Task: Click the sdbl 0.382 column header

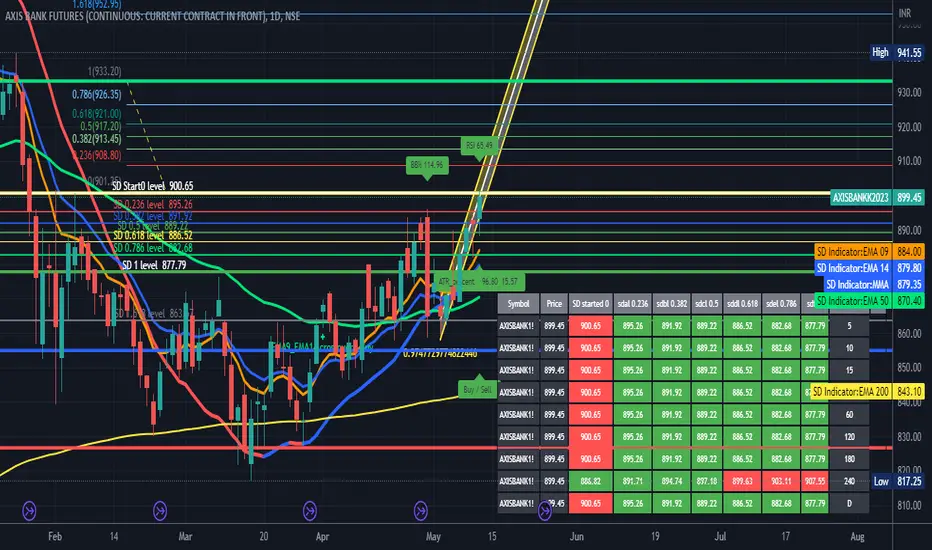Action: point(671,304)
